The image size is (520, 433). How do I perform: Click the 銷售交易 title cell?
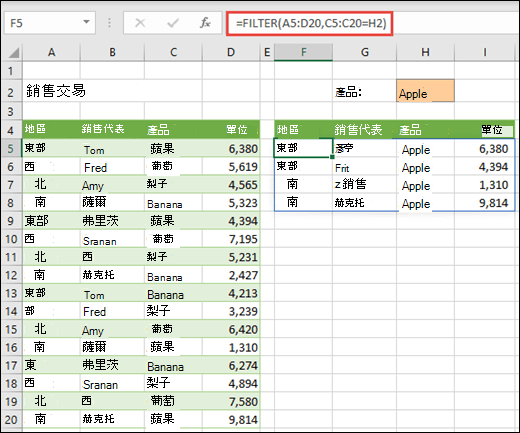(x=56, y=91)
